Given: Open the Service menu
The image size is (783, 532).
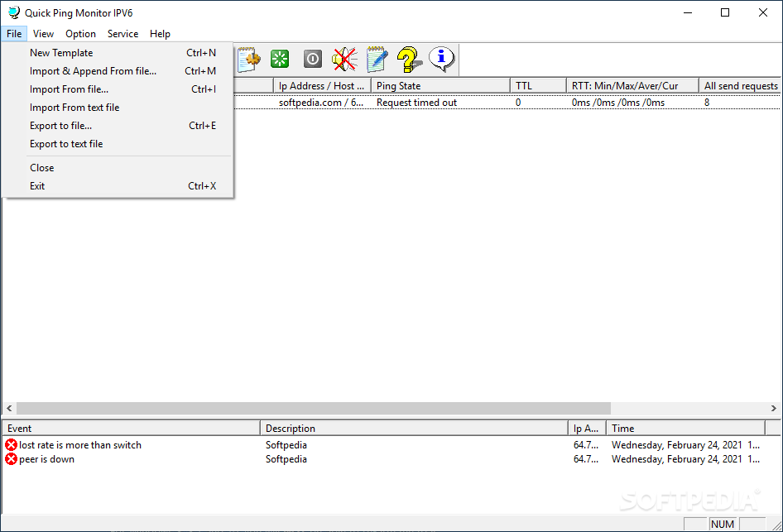Looking at the screenshot, I should coord(122,33).
